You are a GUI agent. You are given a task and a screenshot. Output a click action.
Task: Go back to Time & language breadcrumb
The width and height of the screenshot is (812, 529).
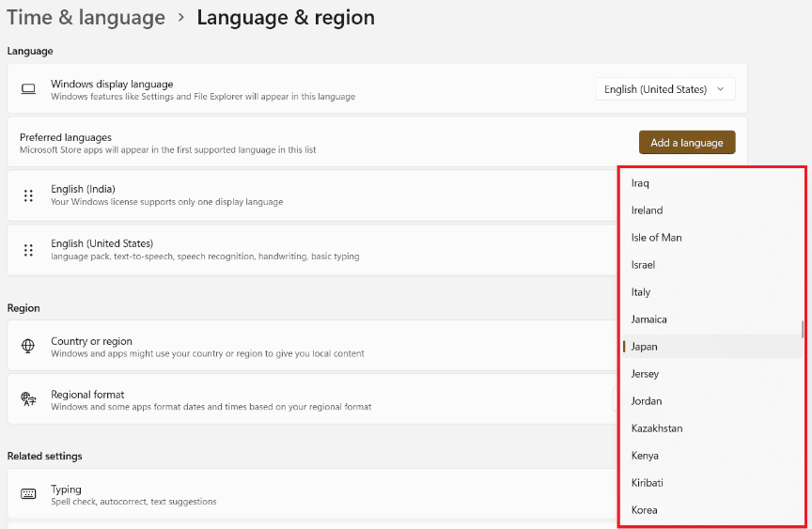click(86, 18)
